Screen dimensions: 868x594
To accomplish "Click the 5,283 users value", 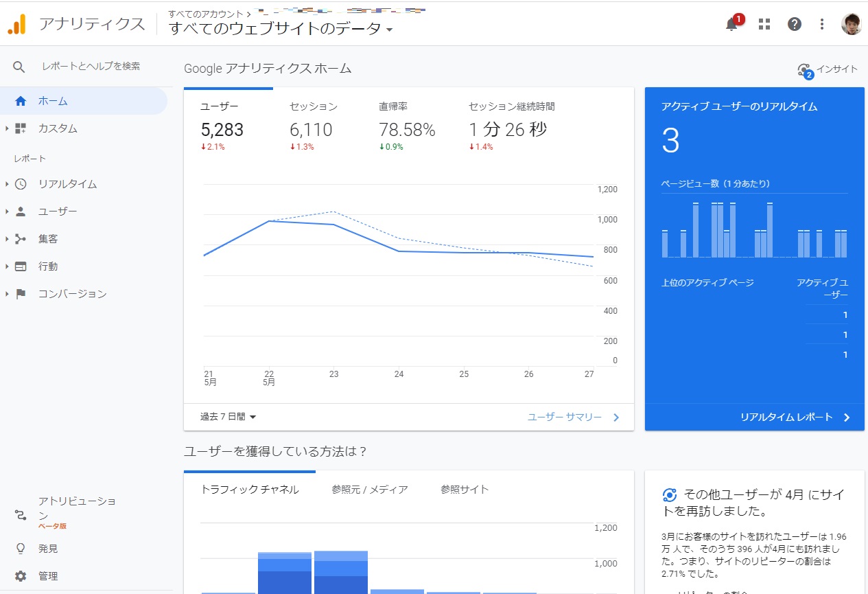I will coord(222,130).
